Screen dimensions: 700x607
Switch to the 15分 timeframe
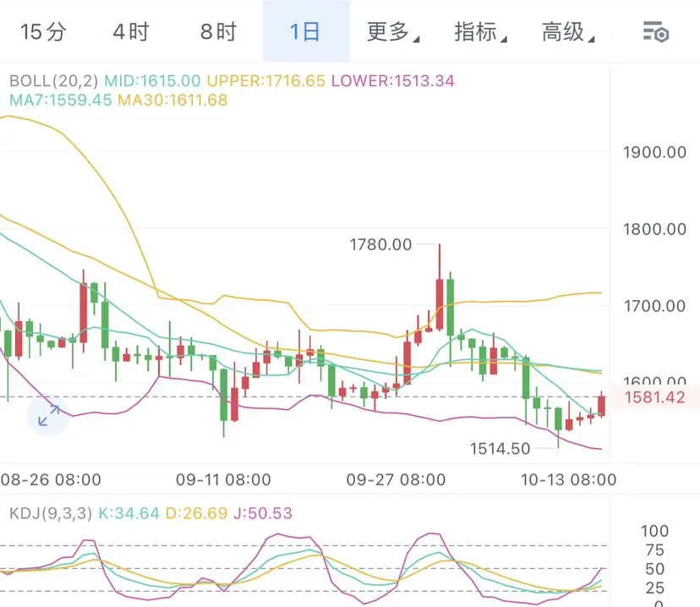pos(43,31)
